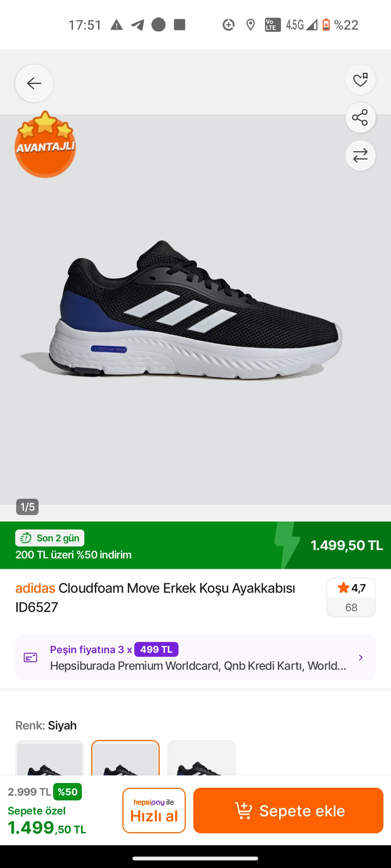
Task: Tap the back arrow button
Action: tap(34, 83)
